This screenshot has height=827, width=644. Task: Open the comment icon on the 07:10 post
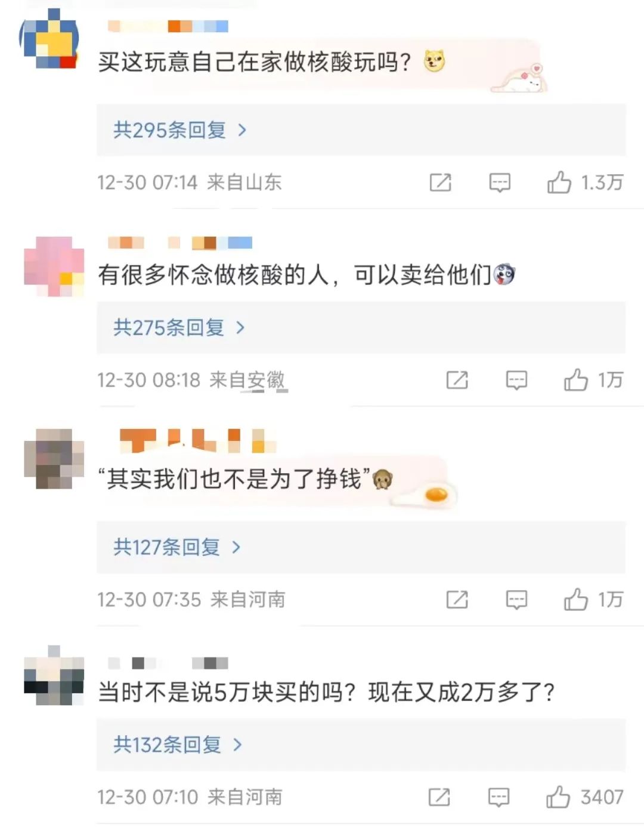(499, 797)
